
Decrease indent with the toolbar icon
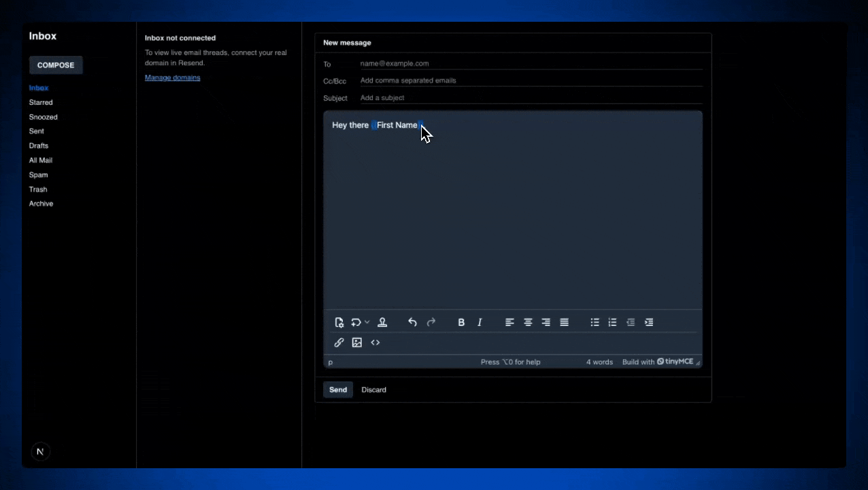coord(631,322)
